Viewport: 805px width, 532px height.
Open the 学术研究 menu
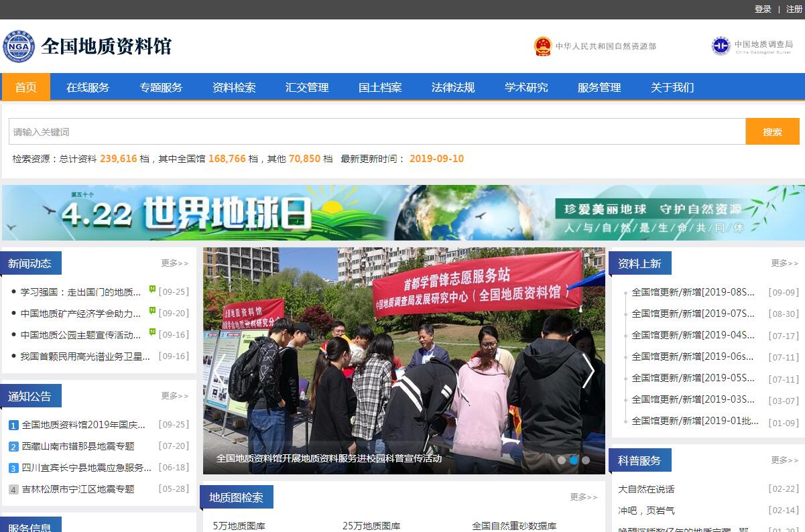(526, 87)
